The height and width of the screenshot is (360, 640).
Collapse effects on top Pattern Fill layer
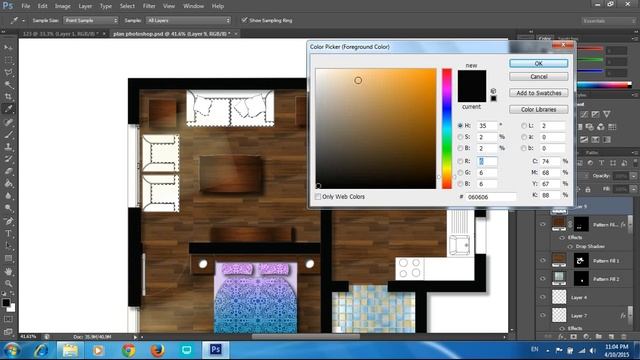click(x=630, y=224)
